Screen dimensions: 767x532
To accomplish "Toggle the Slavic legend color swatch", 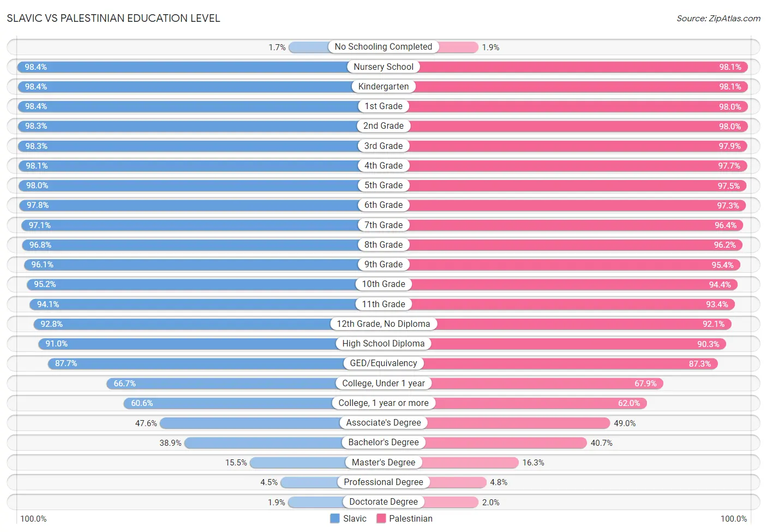I will click(335, 518).
